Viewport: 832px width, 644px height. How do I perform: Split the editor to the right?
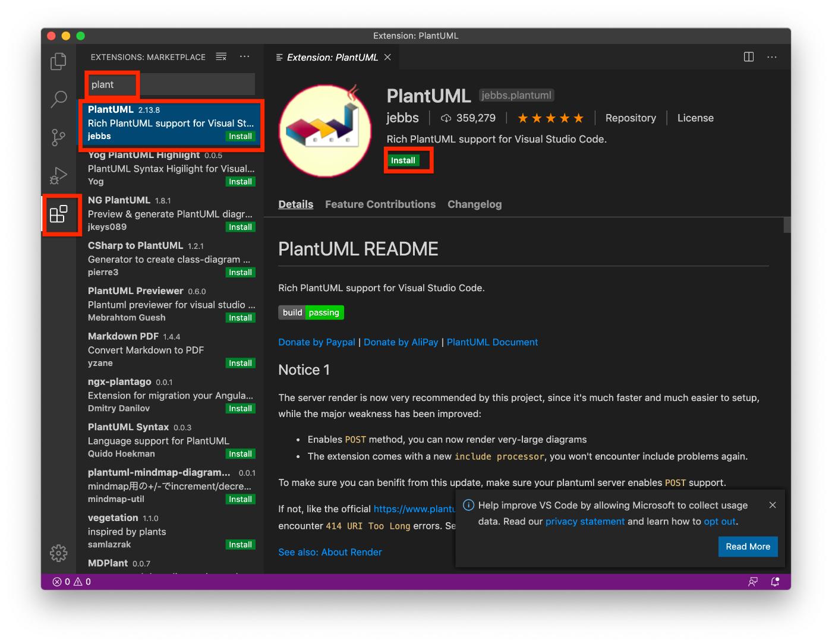tap(749, 57)
